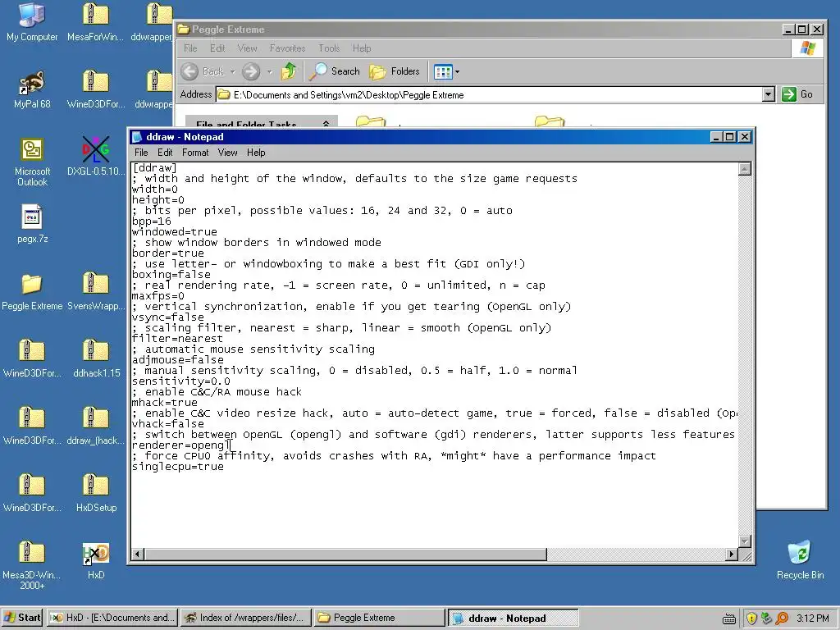Open the Recycle Bin
840x630 pixels.
point(800,559)
